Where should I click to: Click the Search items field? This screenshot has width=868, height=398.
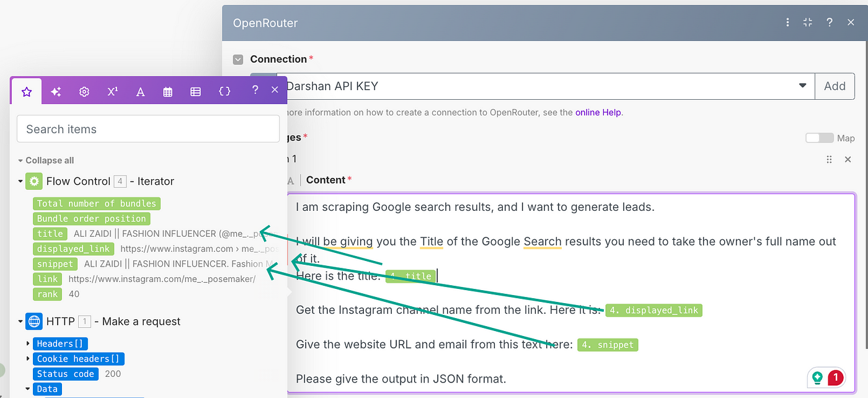pos(148,129)
